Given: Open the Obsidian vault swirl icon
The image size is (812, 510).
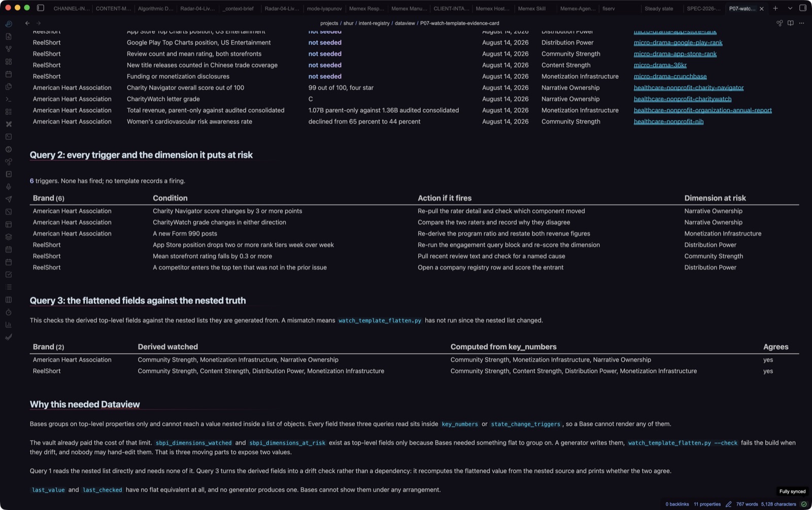Looking at the screenshot, I should point(9,24).
